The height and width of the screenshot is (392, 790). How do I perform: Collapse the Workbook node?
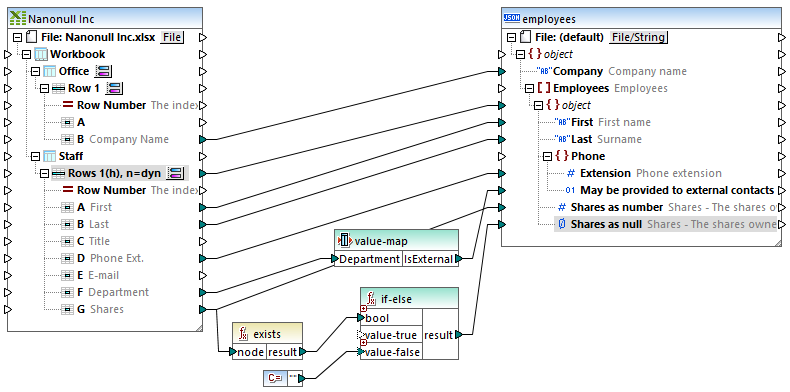coord(26,54)
